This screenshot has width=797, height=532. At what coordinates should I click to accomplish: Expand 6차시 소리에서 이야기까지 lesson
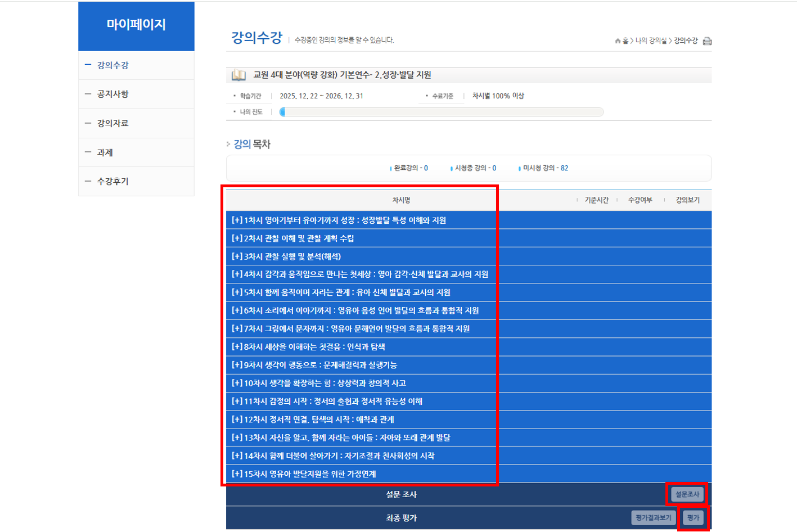[x=355, y=310]
